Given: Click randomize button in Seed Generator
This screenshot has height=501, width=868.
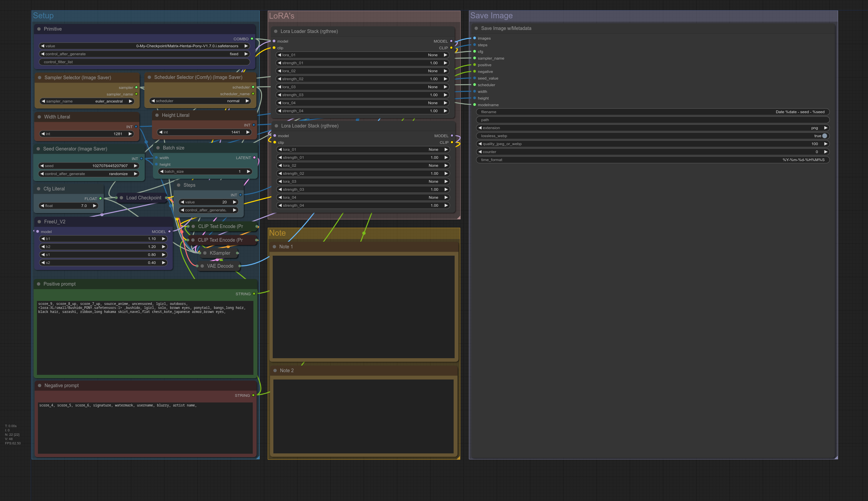Looking at the screenshot, I should click(117, 173).
